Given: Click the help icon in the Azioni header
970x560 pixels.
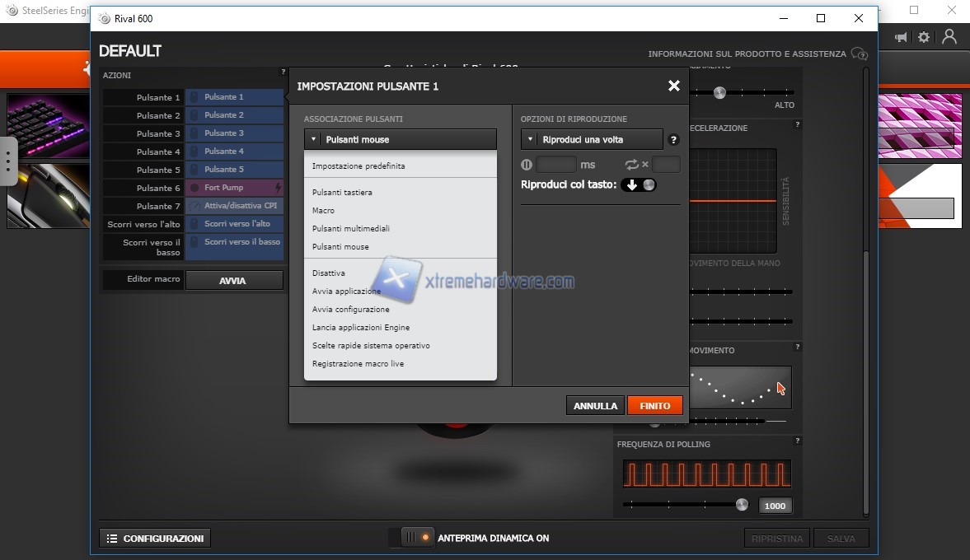Looking at the screenshot, I should pyautogui.click(x=283, y=72).
